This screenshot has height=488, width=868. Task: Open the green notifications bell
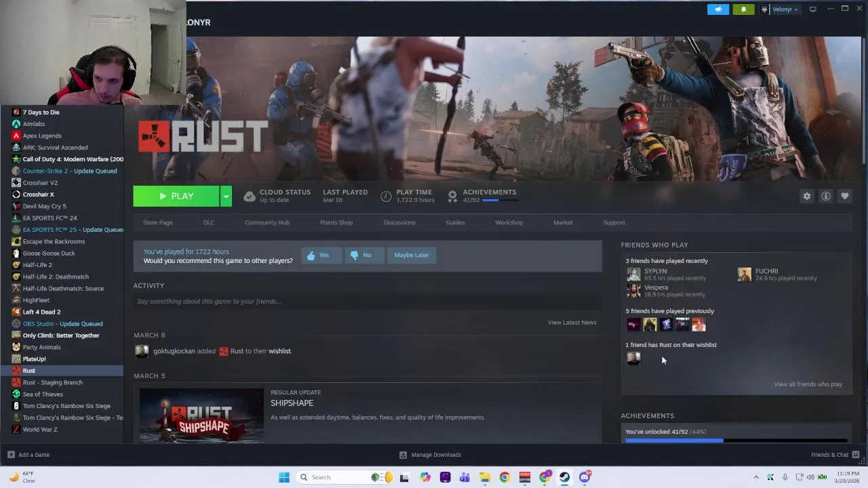pos(743,9)
